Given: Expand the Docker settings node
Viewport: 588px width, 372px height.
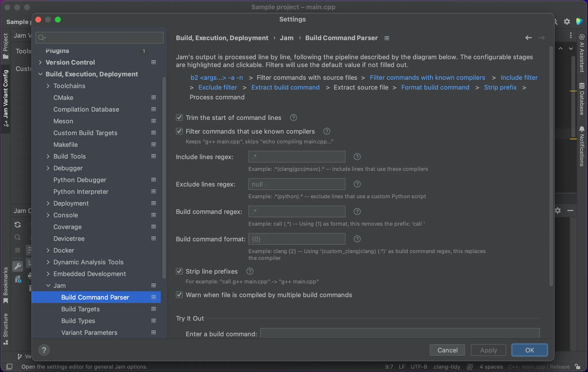Looking at the screenshot, I should 48,250.
